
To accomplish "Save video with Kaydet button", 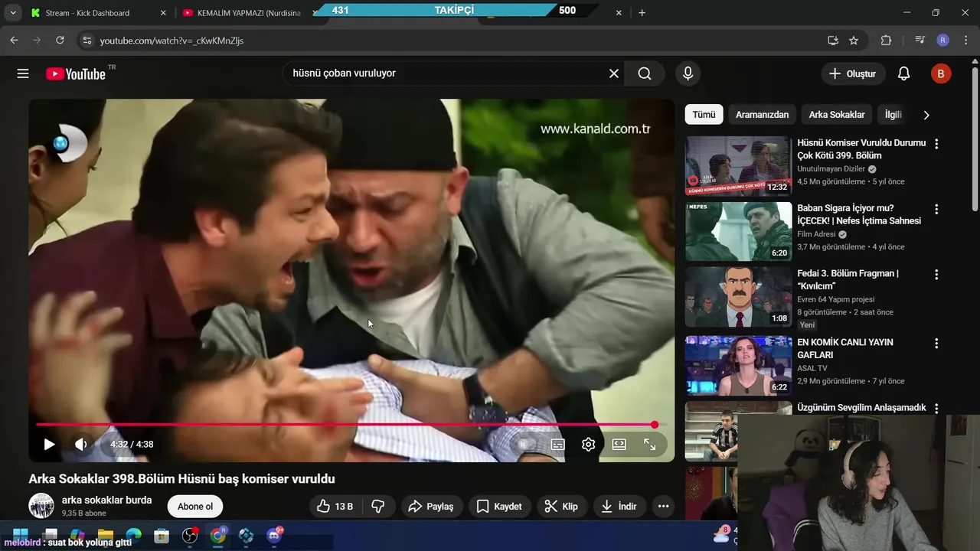I will (x=498, y=507).
